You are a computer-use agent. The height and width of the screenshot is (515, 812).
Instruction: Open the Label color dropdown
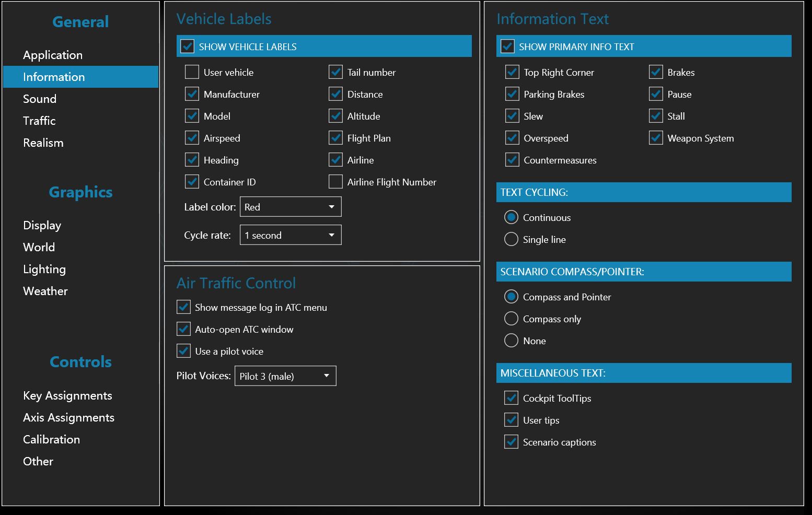291,207
